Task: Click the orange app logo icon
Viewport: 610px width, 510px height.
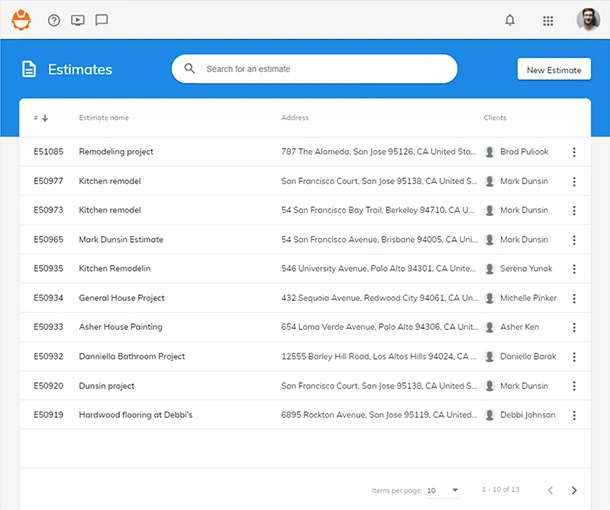Action: point(21,20)
